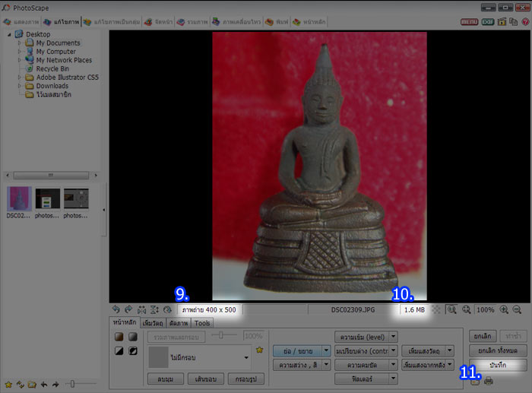The height and width of the screenshot is (393, 532).
Task: Open the frame selection dropdown 'ไม่มีกรอบ'
Action: tap(245, 357)
